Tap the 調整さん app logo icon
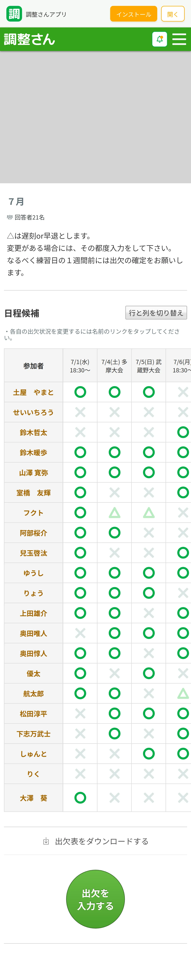Viewport: 191px width, 980px height. [x=14, y=14]
